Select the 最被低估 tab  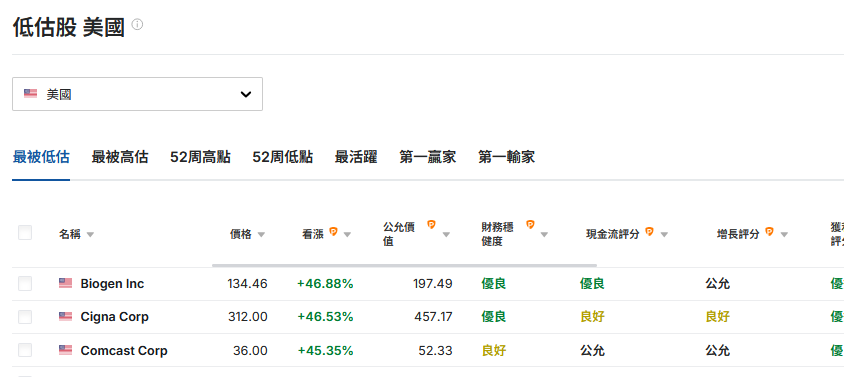click(41, 157)
